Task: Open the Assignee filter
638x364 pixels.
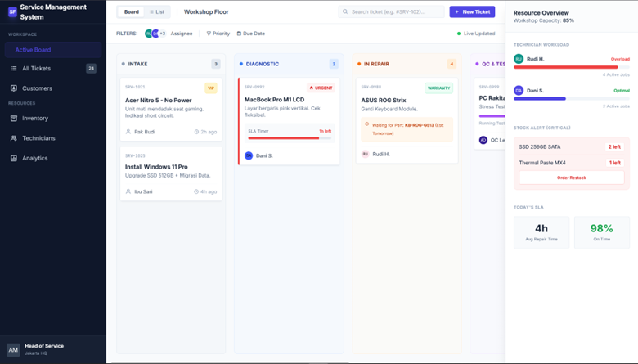Action: [181, 34]
